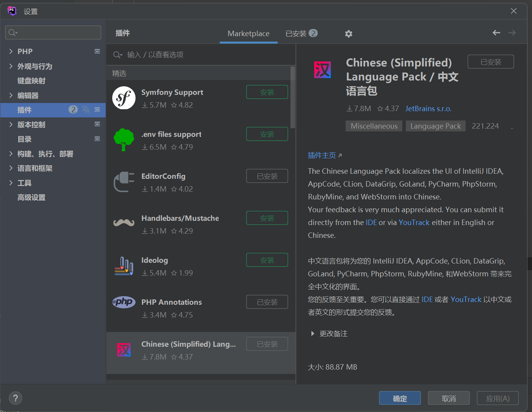Click the search magnifier in settings search

(x=13, y=33)
